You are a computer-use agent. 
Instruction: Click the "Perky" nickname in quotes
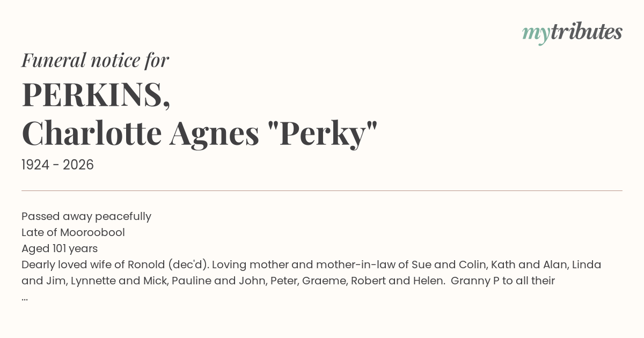323,134
